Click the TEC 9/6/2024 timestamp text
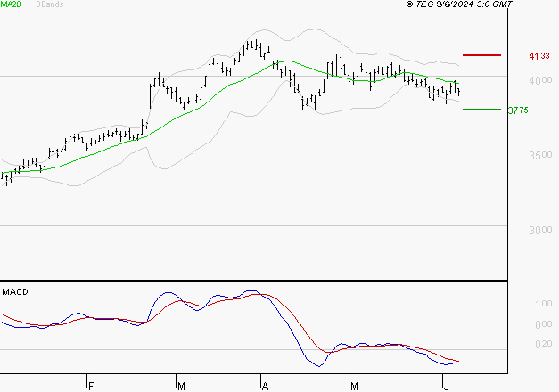Image resolution: width=559 pixels, height=392 pixels. (x=459, y=4)
